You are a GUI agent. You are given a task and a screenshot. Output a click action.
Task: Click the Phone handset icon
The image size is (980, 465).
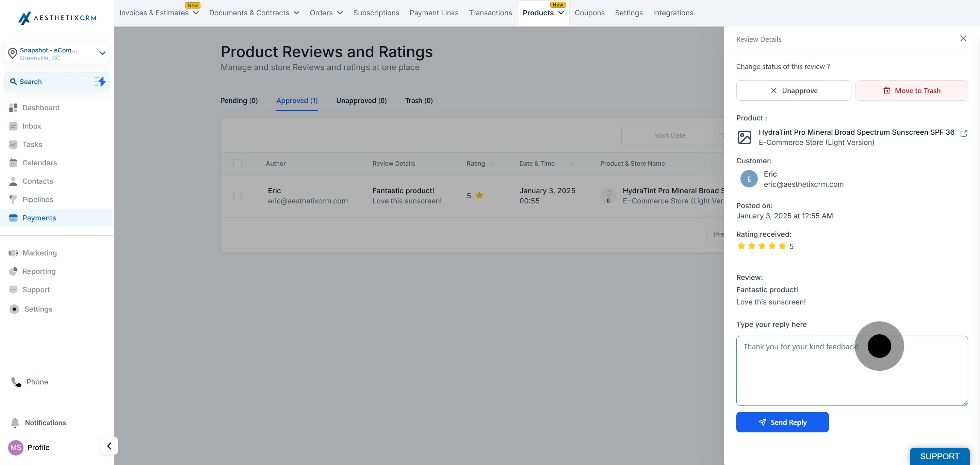(16, 381)
